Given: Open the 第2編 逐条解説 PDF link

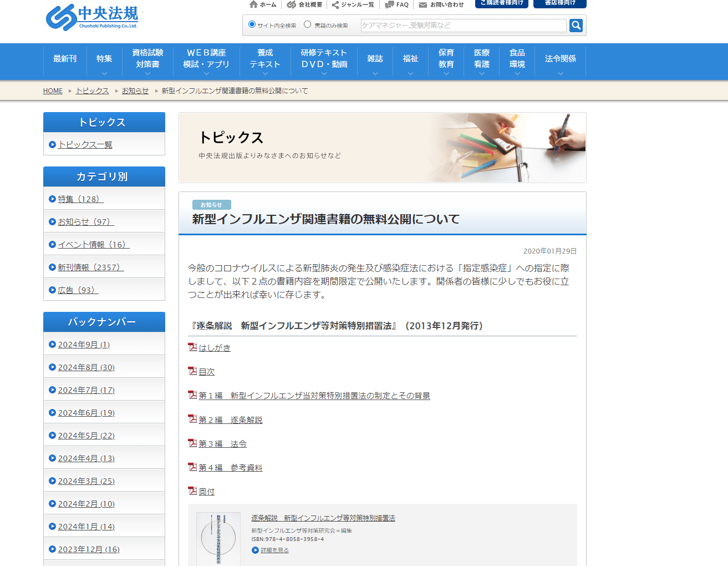Looking at the screenshot, I should click(230, 420).
